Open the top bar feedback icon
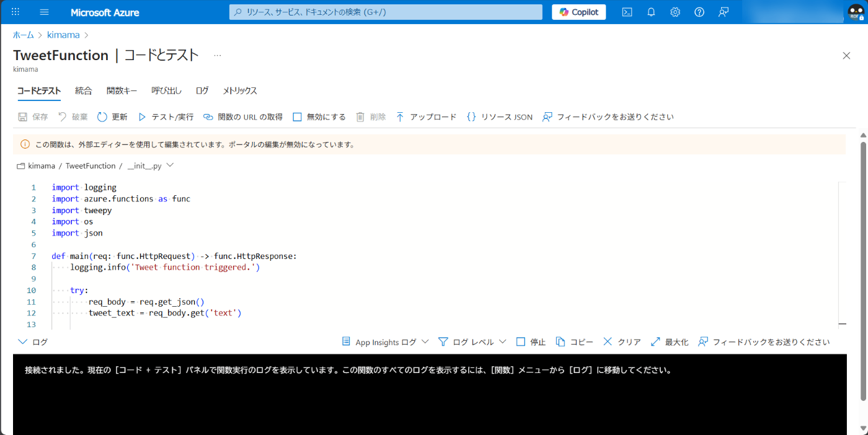Image resolution: width=868 pixels, height=435 pixels. (x=724, y=12)
